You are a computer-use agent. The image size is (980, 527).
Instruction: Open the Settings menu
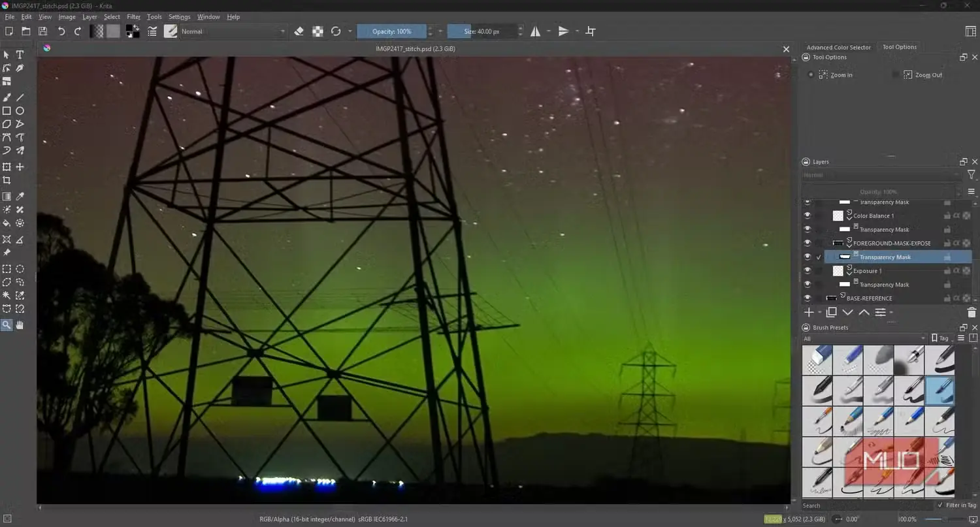[x=180, y=17]
